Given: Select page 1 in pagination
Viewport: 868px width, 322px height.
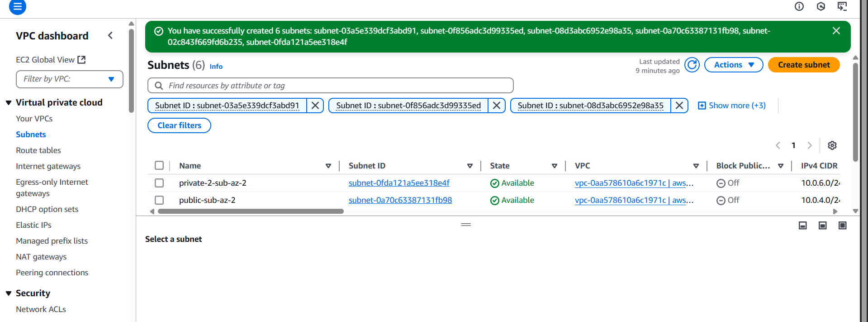Looking at the screenshot, I should point(793,145).
